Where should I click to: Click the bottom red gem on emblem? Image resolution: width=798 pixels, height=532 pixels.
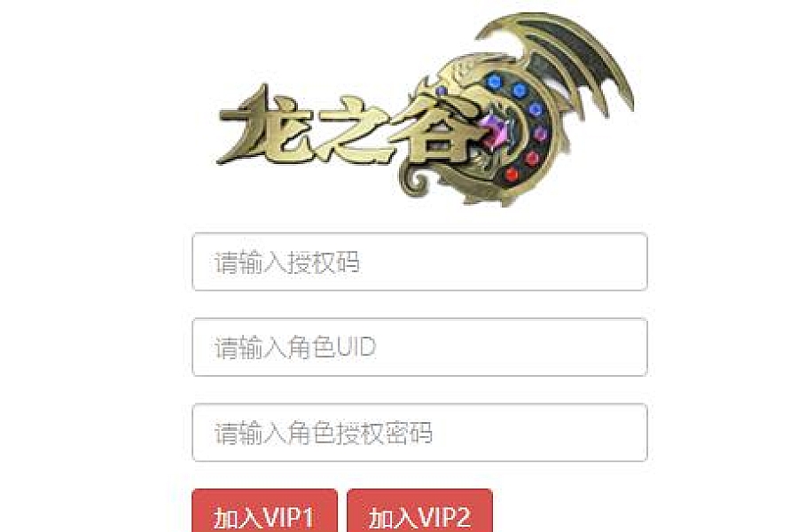tap(512, 175)
